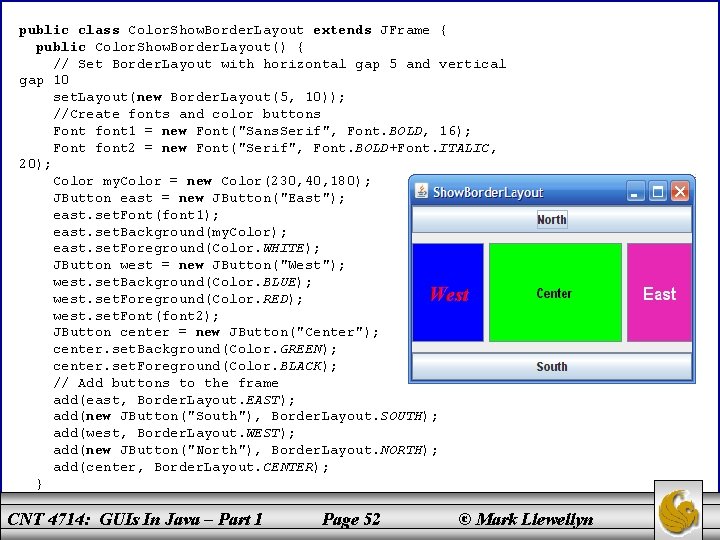Click the 'Font font1 = new Font' line
The width and height of the screenshot is (720, 540).
point(262,131)
